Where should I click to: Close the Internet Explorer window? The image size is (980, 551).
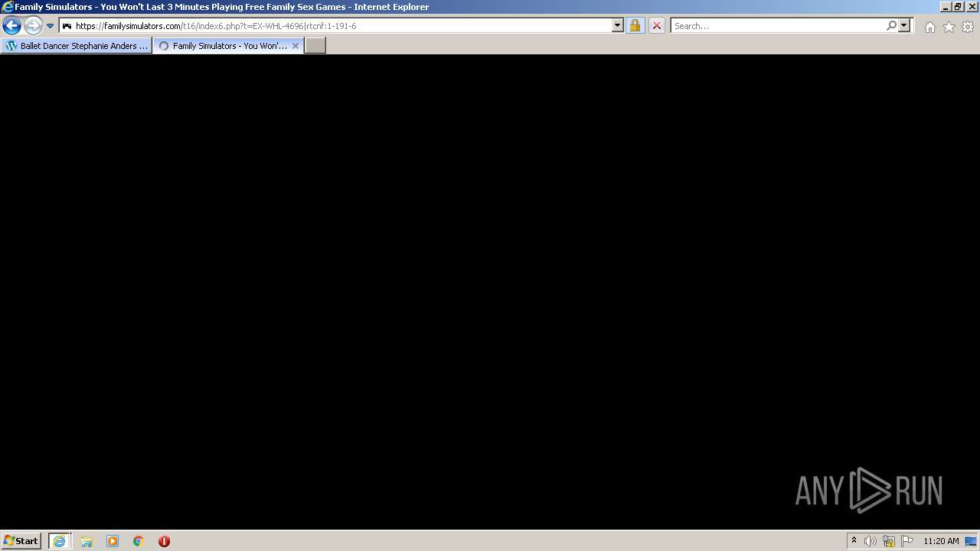[x=972, y=7]
